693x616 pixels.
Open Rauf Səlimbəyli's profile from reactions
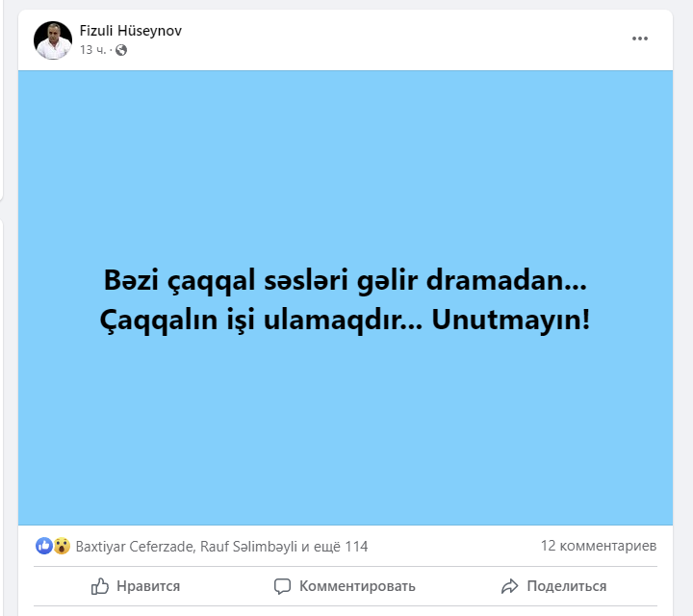[249, 547]
